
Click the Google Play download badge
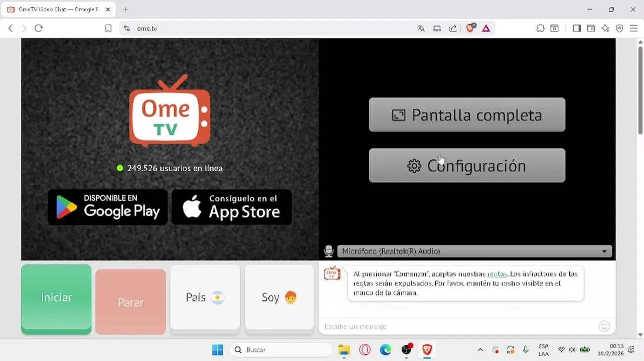click(108, 207)
